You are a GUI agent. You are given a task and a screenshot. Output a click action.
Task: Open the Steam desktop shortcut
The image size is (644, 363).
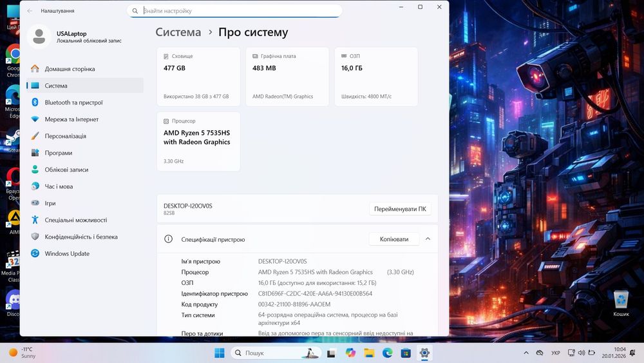point(13,141)
